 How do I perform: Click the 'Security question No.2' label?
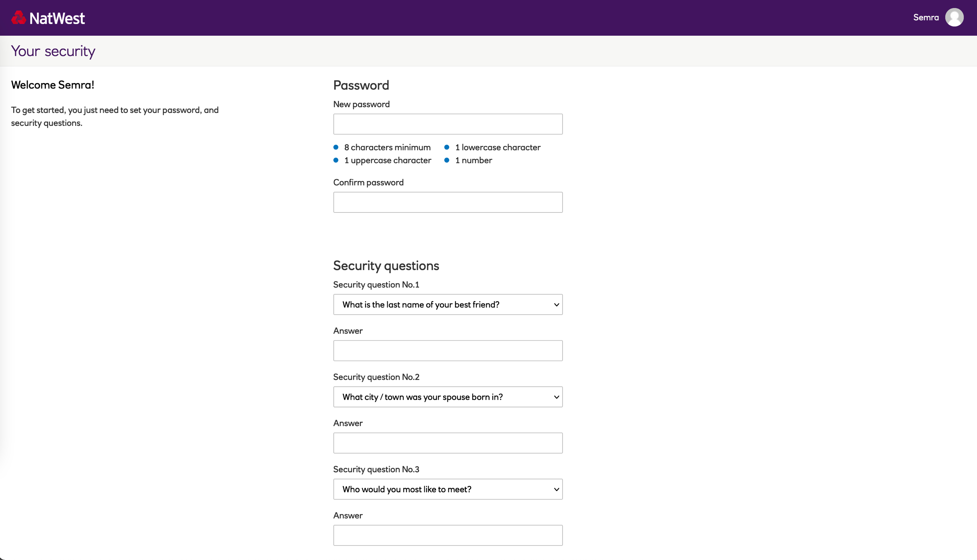(376, 377)
